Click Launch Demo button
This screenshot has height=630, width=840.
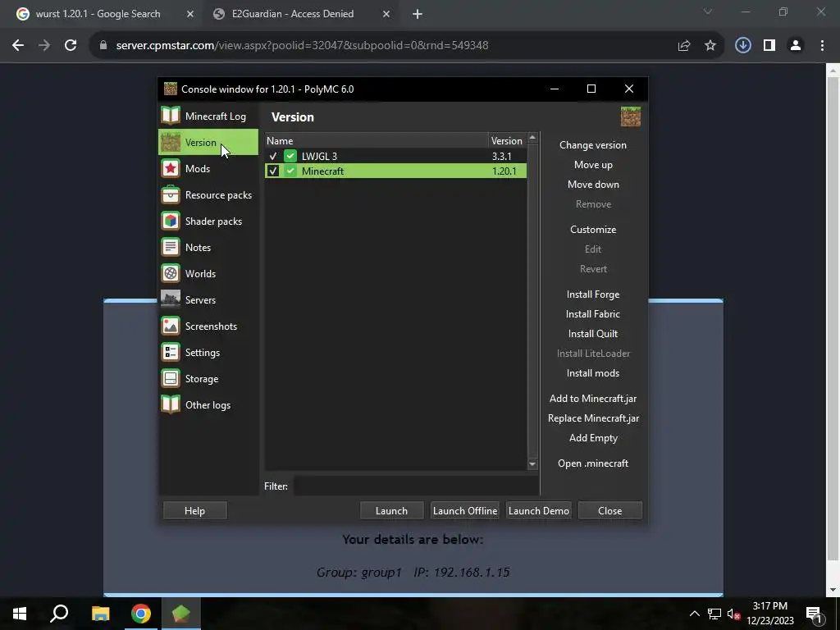pyautogui.click(x=538, y=510)
